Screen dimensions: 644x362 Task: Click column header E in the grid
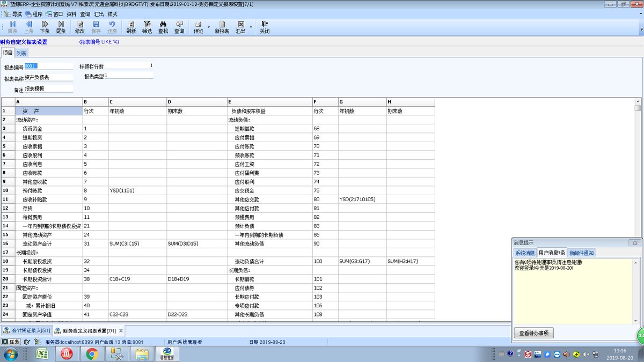[x=269, y=102]
